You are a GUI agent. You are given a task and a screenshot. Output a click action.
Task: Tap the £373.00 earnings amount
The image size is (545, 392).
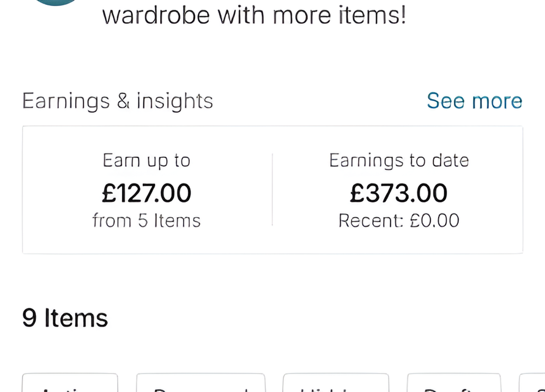[399, 193]
